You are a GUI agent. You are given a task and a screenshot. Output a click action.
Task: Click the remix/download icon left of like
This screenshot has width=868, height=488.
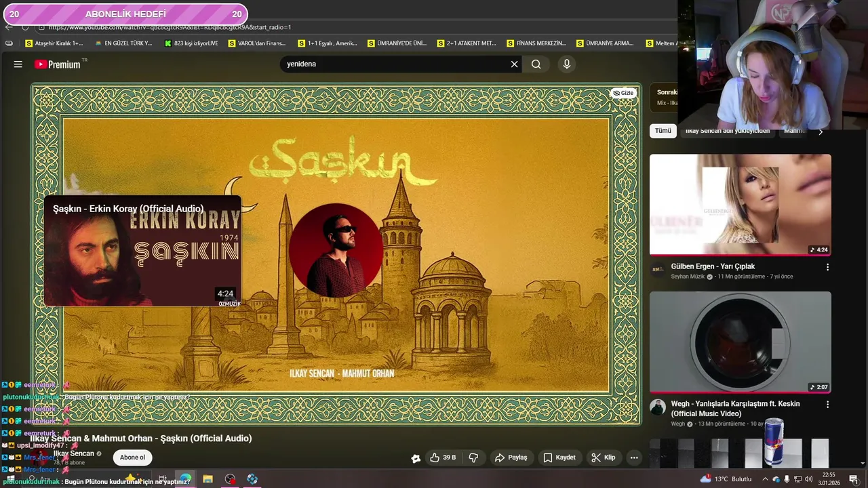tap(416, 458)
